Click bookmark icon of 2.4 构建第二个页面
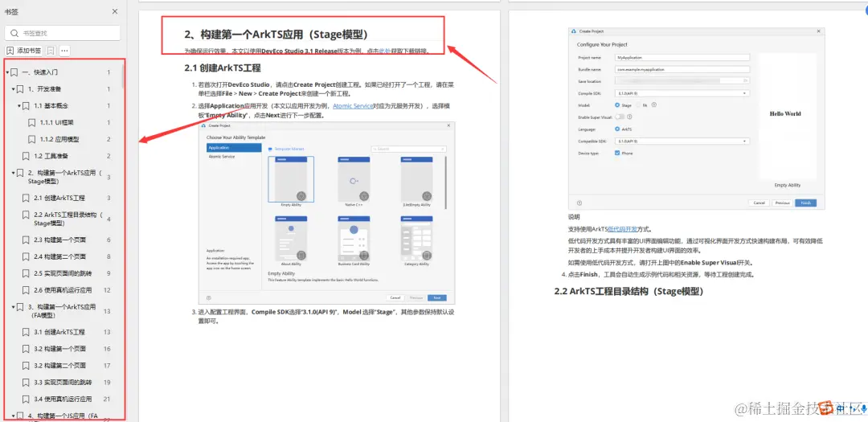 [x=26, y=256]
